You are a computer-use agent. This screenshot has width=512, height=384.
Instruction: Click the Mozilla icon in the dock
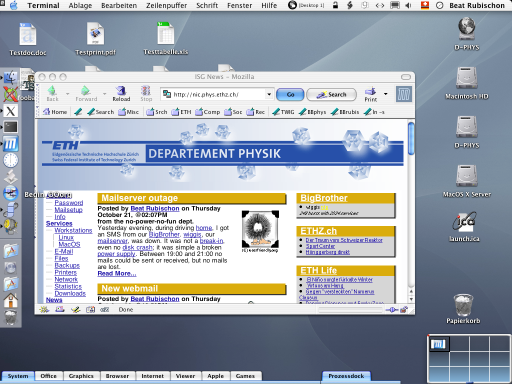tap(11, 144)
